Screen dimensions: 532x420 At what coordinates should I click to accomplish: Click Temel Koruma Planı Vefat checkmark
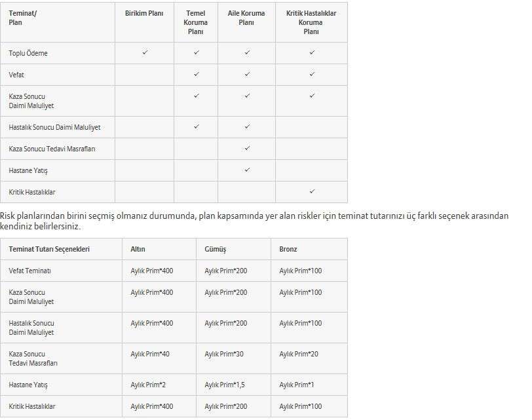coord(196,75)
